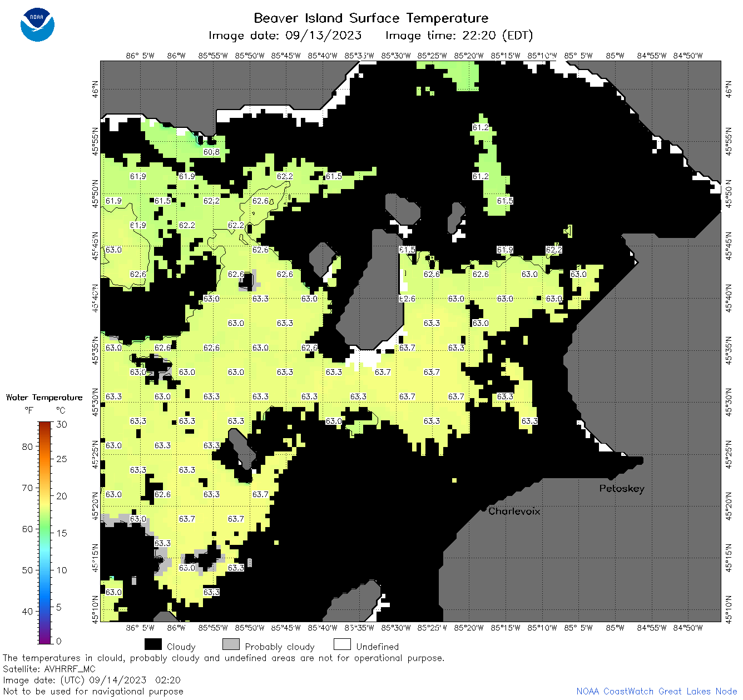Click the water temperature color scale bar
The image size is (743, 700).
click(x=45, y=533)
